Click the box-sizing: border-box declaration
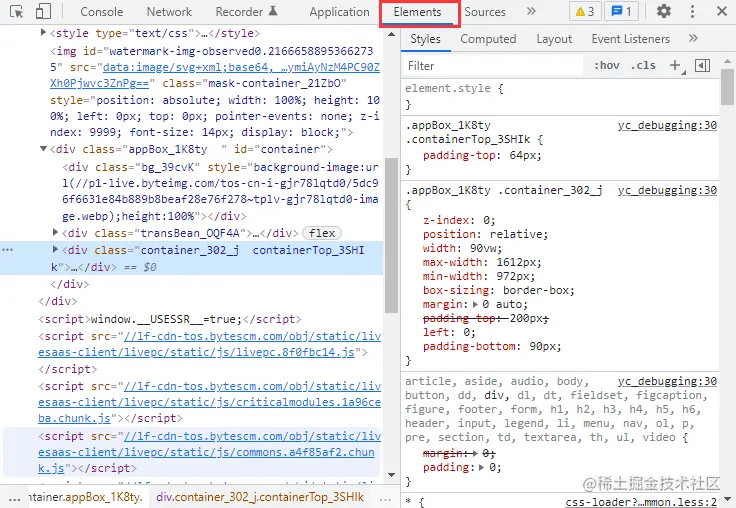Viewport: 736px width, 508px height. (x=498, y=291)
